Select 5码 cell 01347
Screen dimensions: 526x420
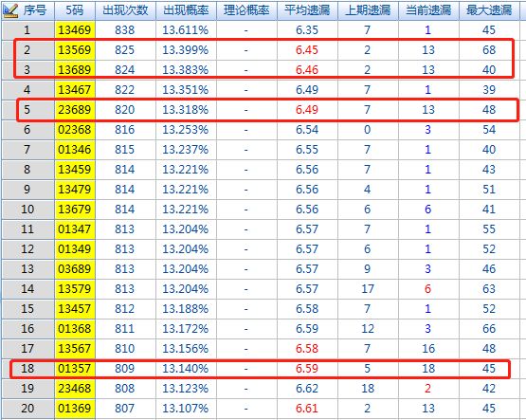tap(75, 229)
